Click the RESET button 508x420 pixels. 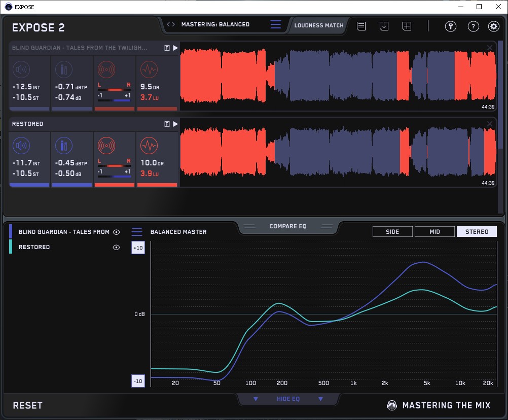[x=27, y=405]
